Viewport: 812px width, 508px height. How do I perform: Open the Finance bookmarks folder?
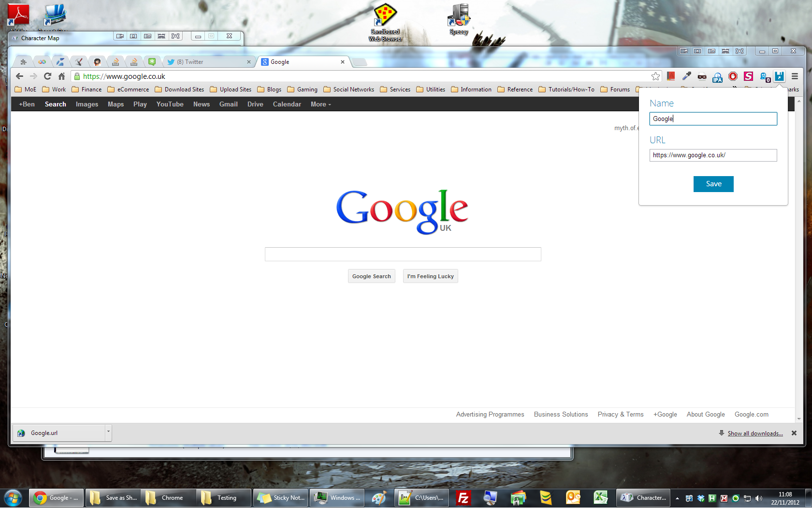[87, 90]
